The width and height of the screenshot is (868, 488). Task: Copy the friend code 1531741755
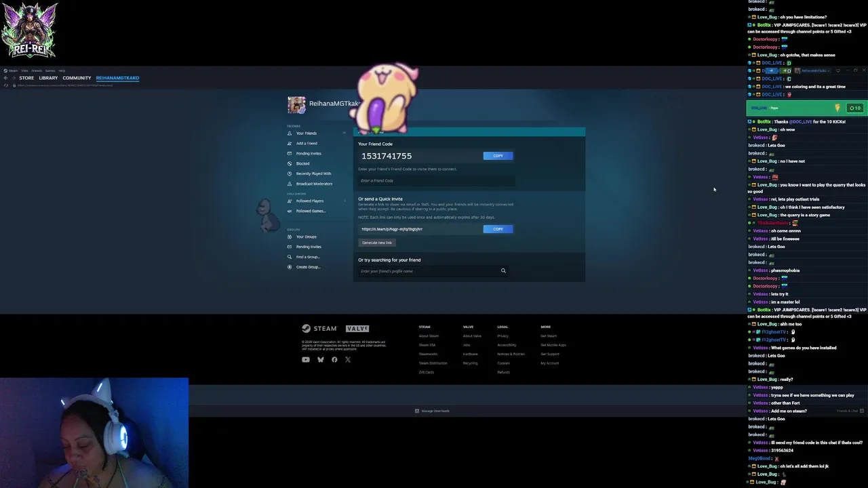tap(498, 156)
